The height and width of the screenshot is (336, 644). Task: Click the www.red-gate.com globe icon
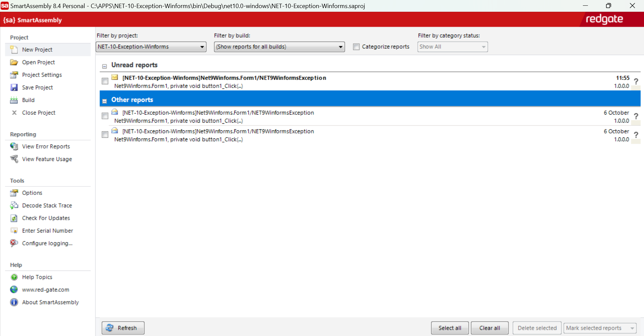(x=14, y=289)
